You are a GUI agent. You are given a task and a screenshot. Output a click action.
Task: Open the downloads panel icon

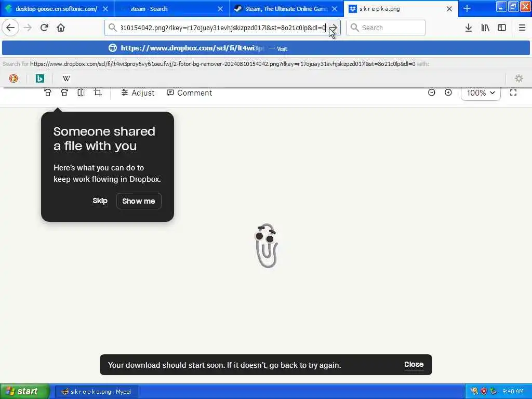469,28
